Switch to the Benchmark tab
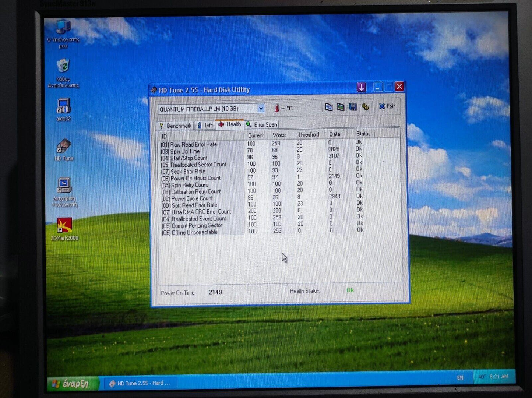The width and height of the screenshot is (532, 398). point(175,126)
